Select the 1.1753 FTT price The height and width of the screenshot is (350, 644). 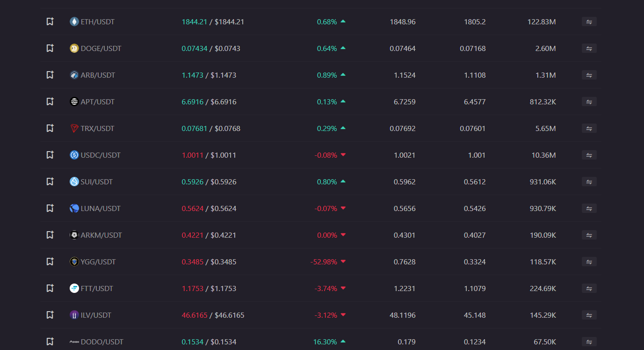tap(193, 288)
